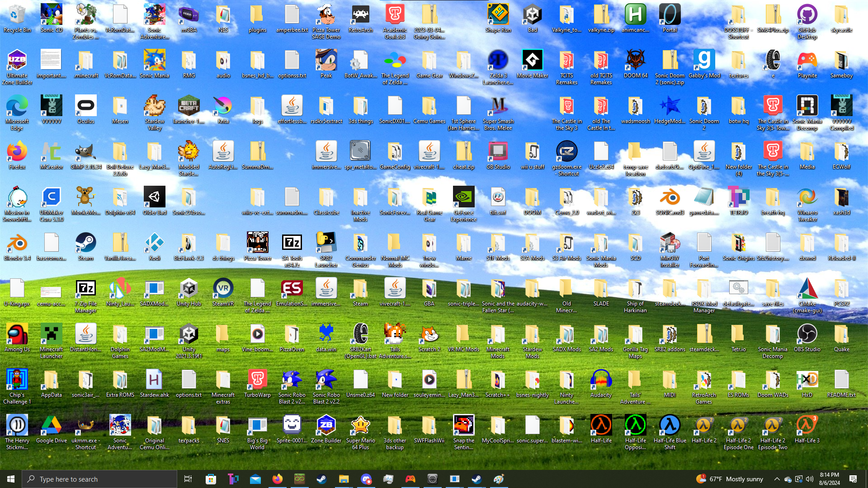868x488 pixels.
Task: Open TurboWarp desktop icon
Action: (258, 383)
